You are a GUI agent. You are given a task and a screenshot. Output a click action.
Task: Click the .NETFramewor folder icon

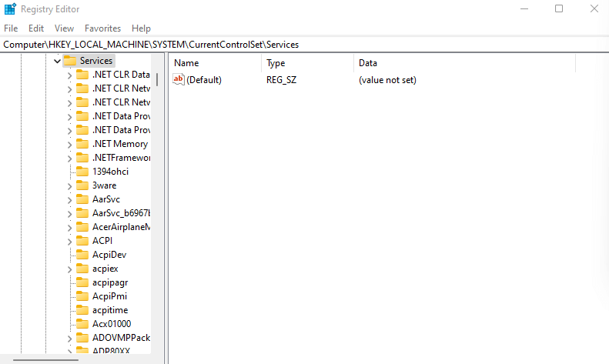(x=82, y=158)
